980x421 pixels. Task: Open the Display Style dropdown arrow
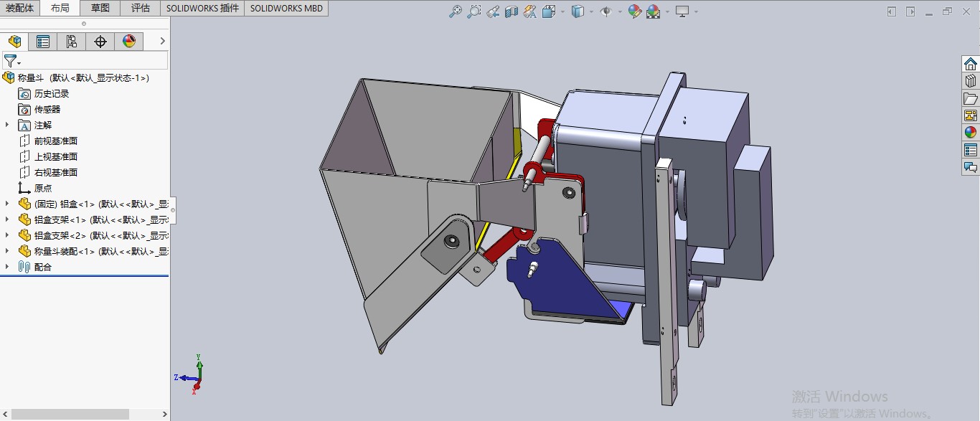(x=591, y=11)
